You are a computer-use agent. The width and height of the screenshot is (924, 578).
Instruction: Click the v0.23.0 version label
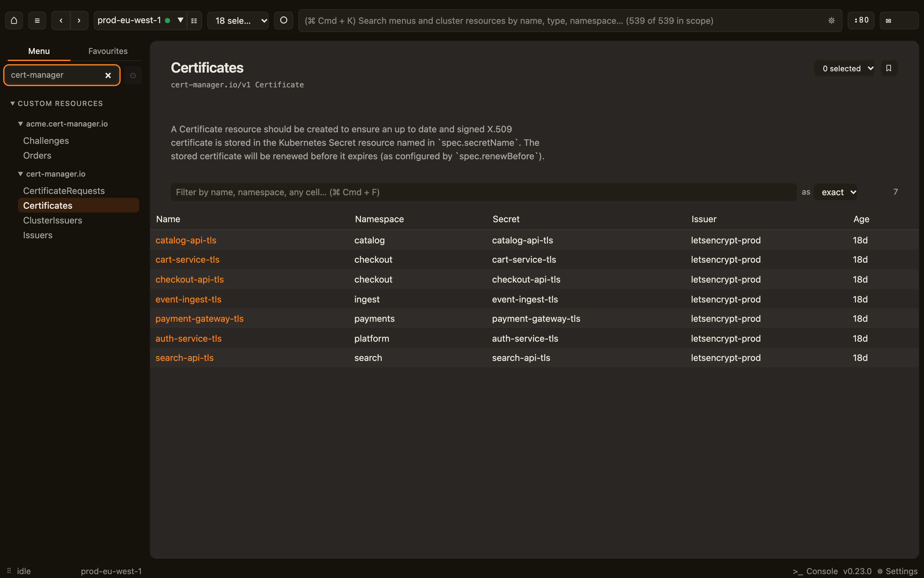tap(857, 571)
